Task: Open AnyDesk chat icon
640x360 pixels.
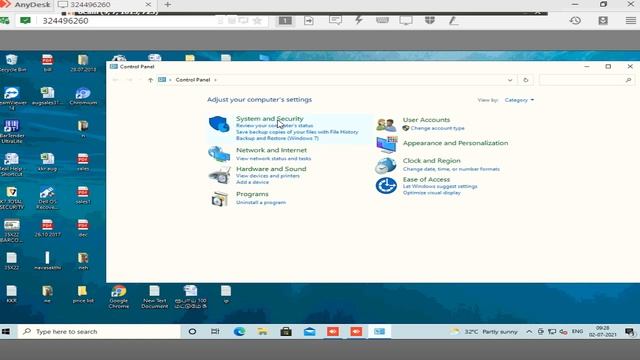Action: point(335,20)
